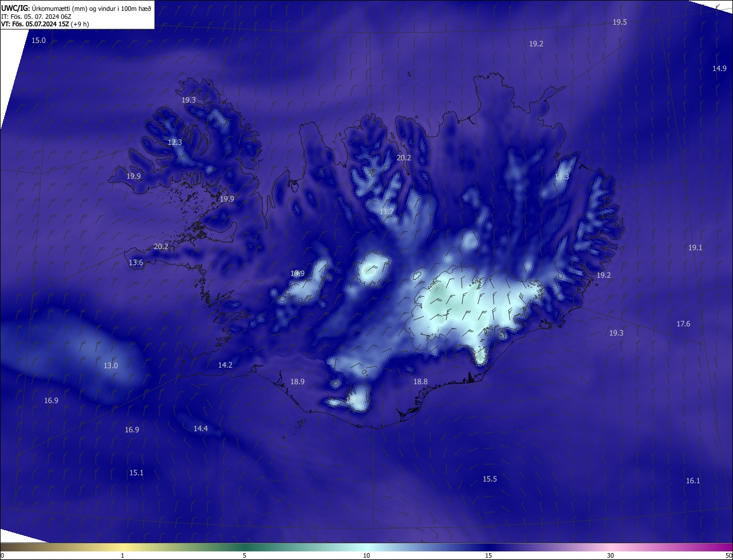
Task: Click the 11.7 value label on the map
Action: click(387, 212)
